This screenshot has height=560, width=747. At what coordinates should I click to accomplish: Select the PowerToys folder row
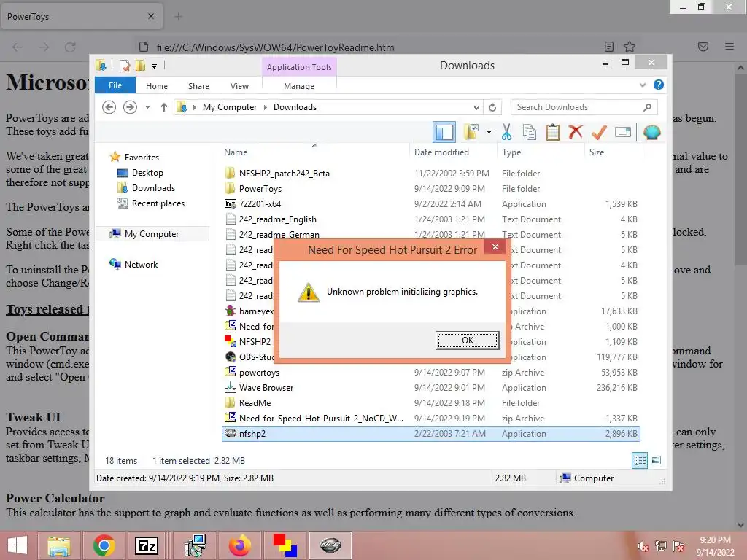point(430,189)
